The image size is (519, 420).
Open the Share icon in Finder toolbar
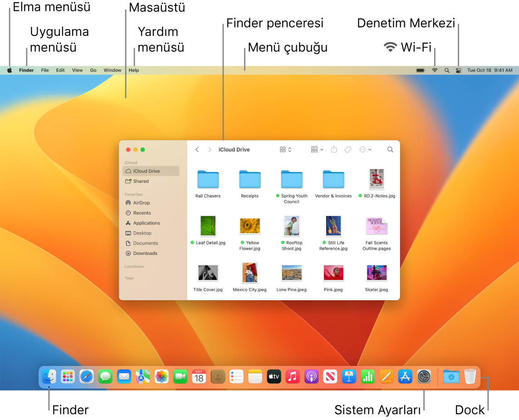coord(334,149)
